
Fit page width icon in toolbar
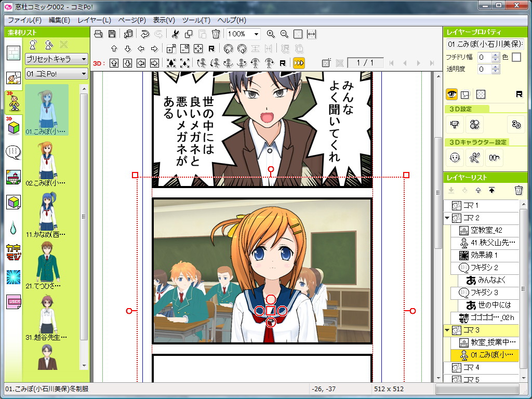312,34
